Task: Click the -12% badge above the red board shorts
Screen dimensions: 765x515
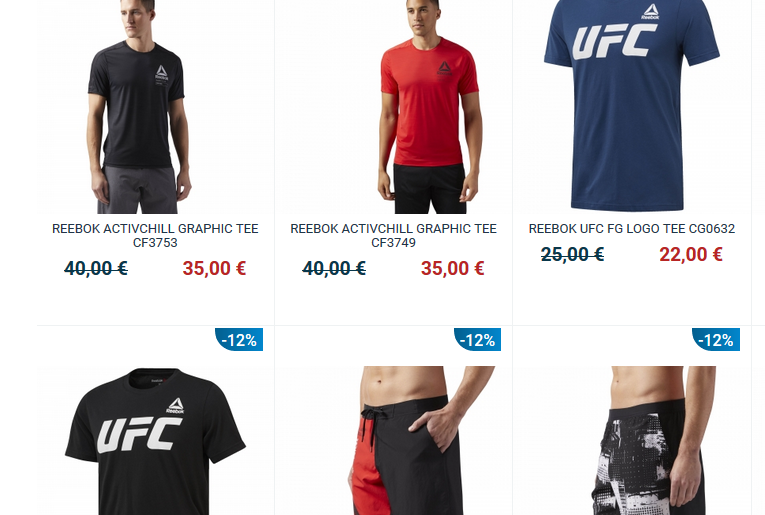Action: (x=477, y=339)
